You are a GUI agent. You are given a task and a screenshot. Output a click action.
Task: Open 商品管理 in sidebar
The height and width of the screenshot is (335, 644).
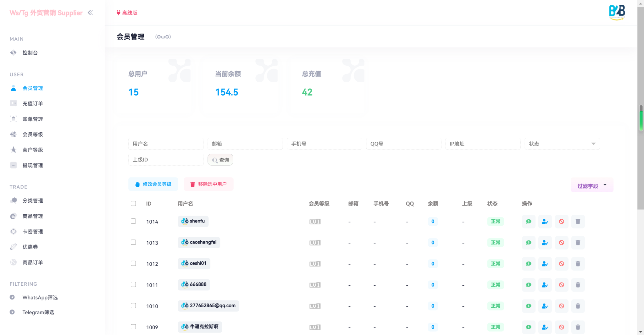(x=32, y=216)
